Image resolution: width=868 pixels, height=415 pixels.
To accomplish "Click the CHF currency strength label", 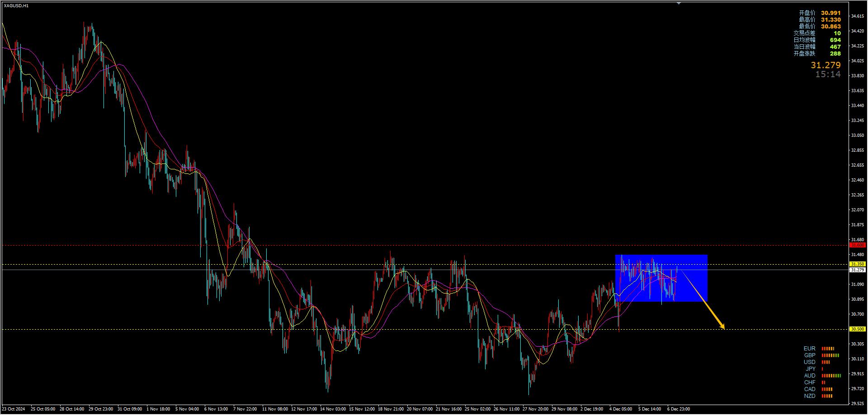I will [809, 382].
